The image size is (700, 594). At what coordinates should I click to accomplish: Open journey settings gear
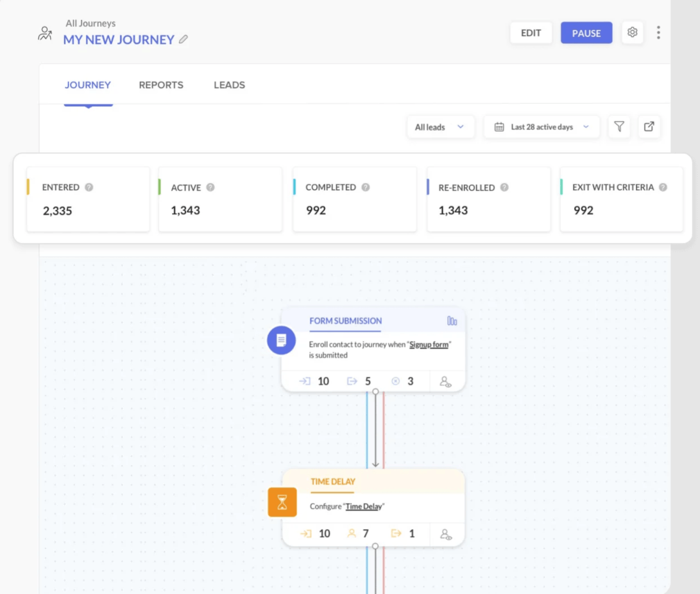pyautogui.click(x=632, y=32)
